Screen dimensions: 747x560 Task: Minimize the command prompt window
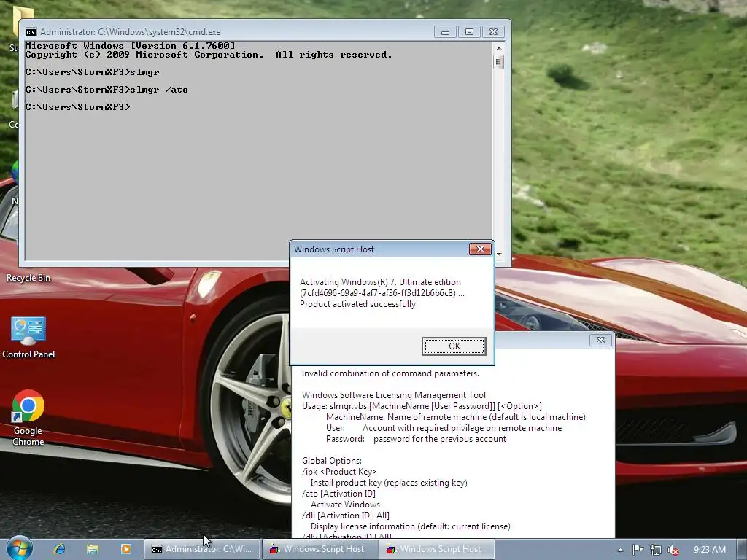445,32
